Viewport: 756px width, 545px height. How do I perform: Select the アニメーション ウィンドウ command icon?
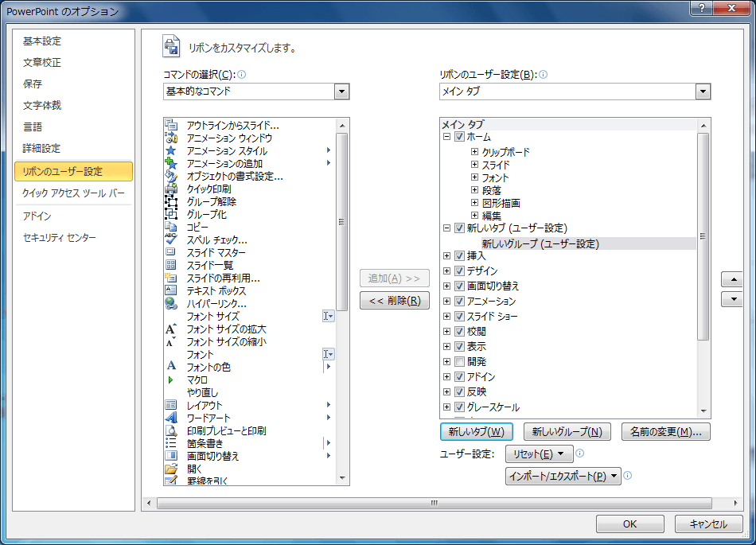171,138
